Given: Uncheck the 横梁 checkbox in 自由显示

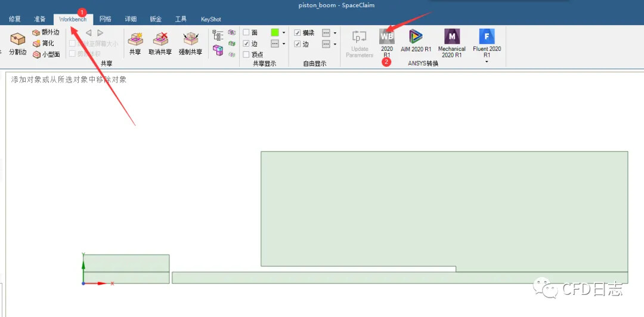Looking at the screenshot, I should [x=298, y=33].
